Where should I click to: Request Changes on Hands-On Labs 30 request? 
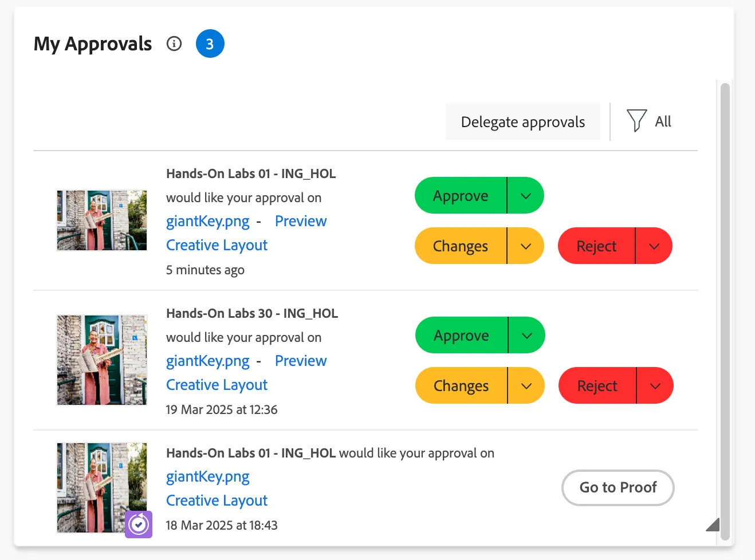tap(461, 385)
